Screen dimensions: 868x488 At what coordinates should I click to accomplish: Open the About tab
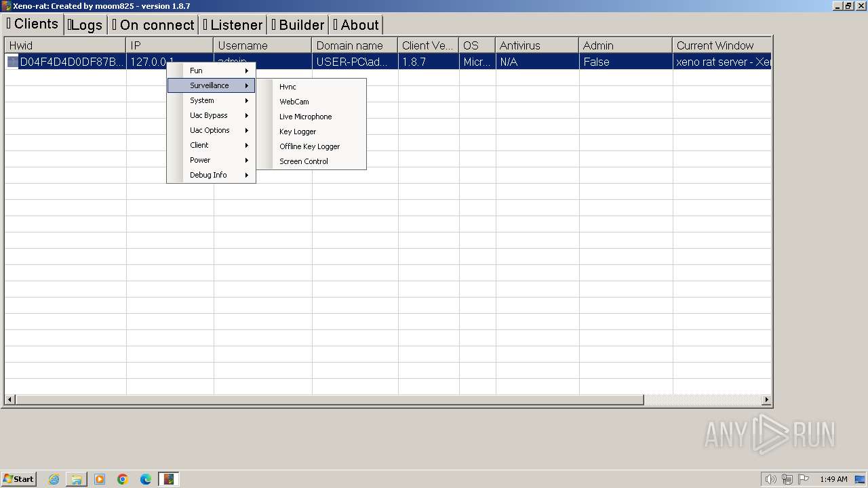tap(356, 25)
